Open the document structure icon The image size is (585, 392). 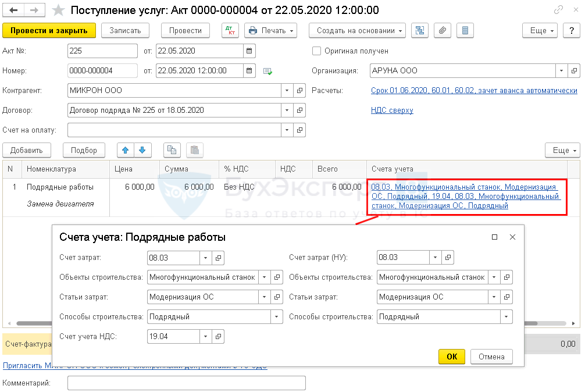(419, 30)
